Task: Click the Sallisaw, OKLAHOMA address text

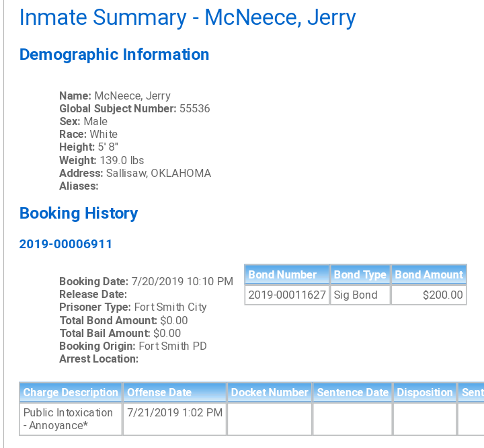Action: coord(159,174)
